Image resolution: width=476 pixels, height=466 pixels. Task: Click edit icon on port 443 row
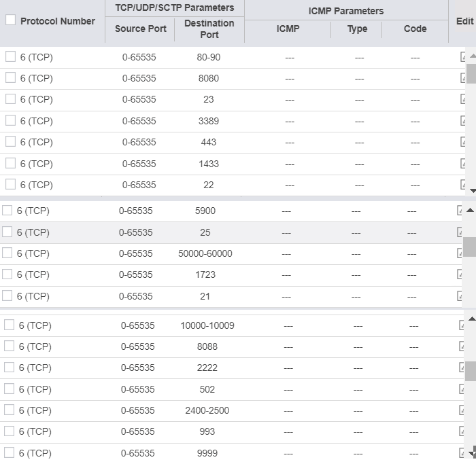[463, 142]
